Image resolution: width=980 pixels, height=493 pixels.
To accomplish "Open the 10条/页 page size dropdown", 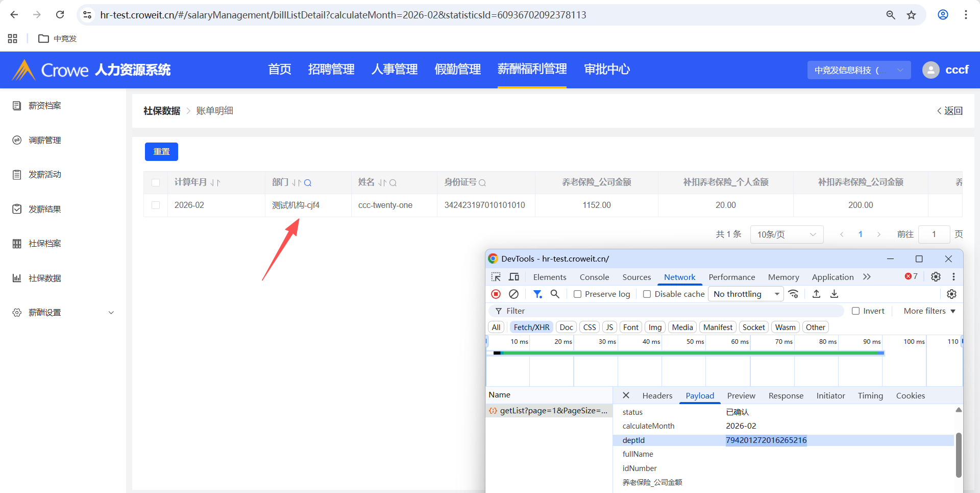I will click(786, 234).
